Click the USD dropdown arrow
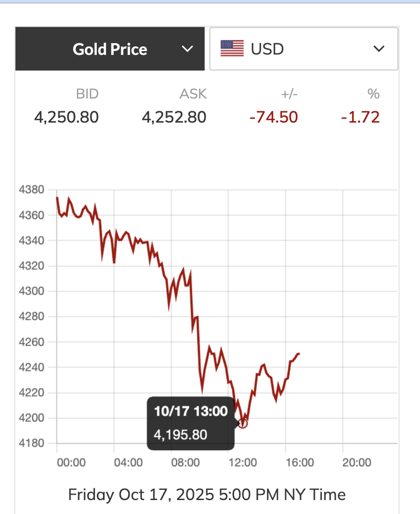Image resolution: width=420 pixels, height=514 pixels. [378, 49]
